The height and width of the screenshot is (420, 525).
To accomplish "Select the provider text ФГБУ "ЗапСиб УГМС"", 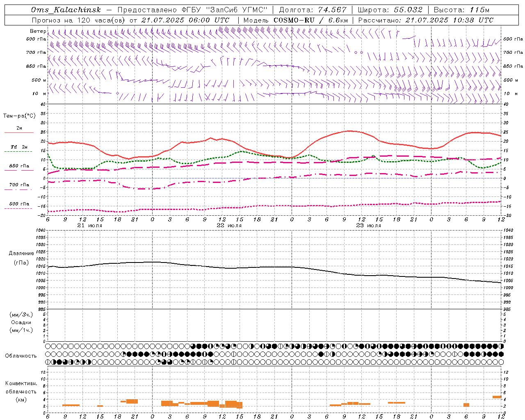I will (225, 10).
